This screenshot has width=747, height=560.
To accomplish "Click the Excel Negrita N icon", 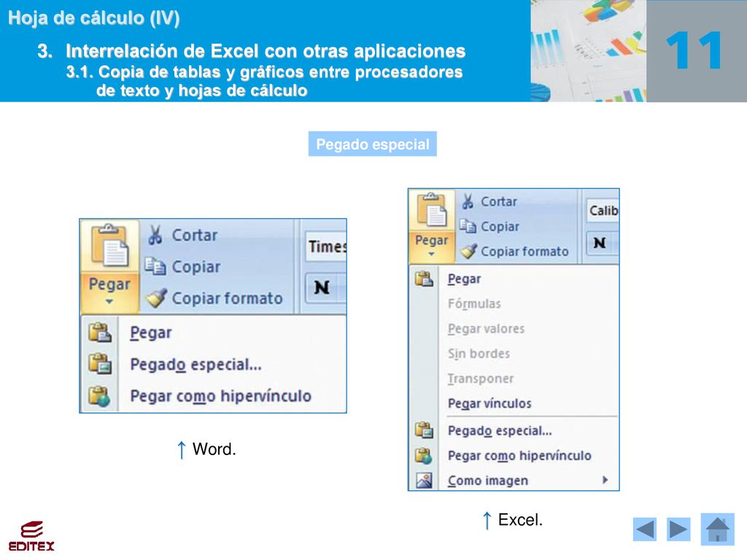I will tap(600, 243).
